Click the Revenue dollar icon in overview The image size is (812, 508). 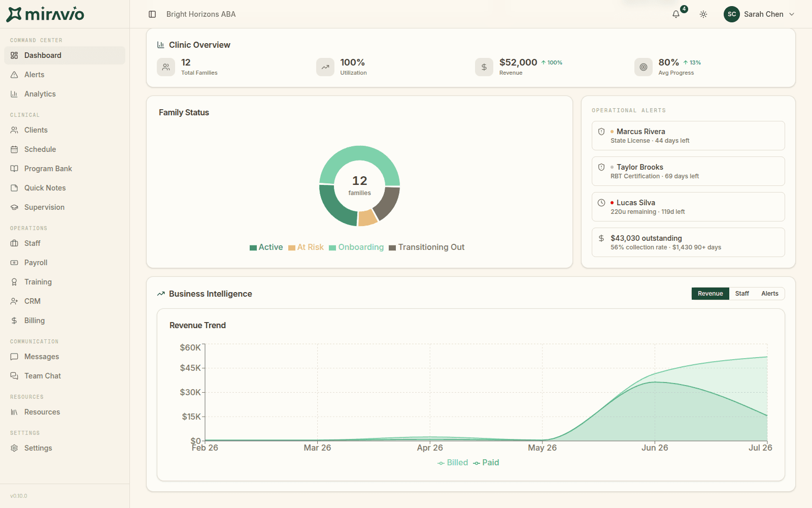(x=484, y=67)
